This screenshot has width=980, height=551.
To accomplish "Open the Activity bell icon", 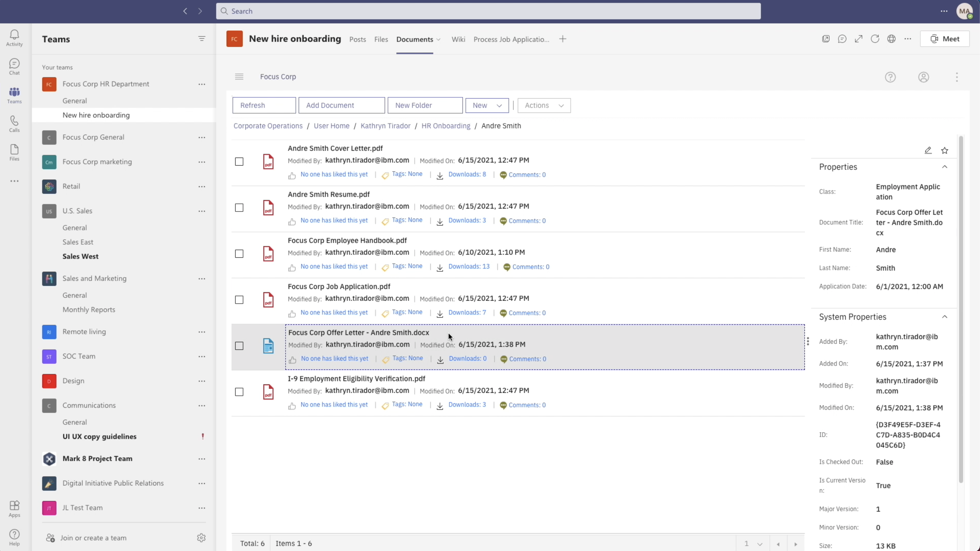I will click(x=14, y=38).
